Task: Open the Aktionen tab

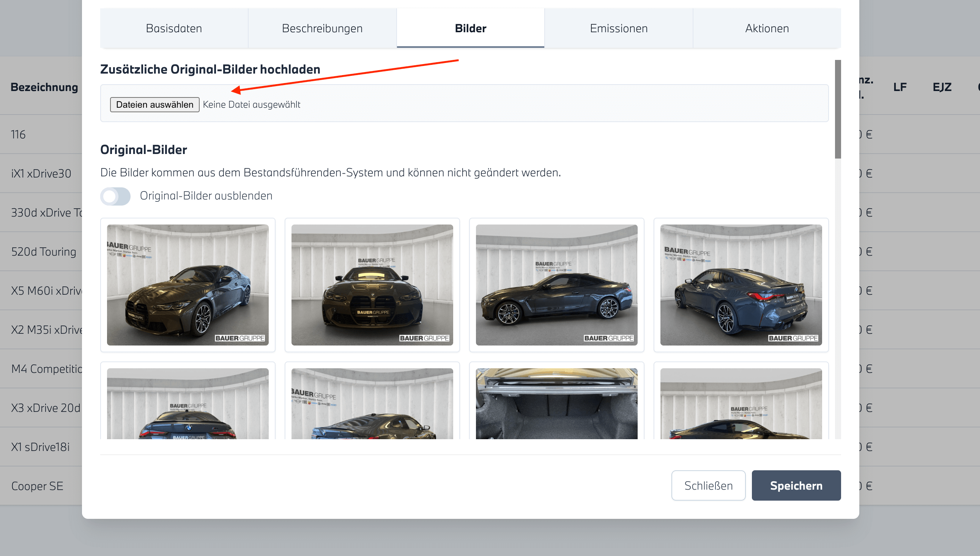Action: click(767, 28)
